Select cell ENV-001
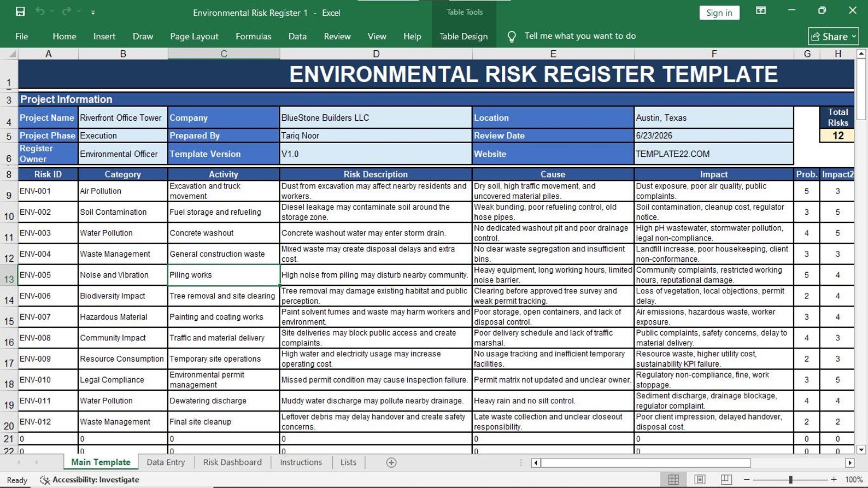This screenshot has height=488, width=868. click(x=48, y=191)
